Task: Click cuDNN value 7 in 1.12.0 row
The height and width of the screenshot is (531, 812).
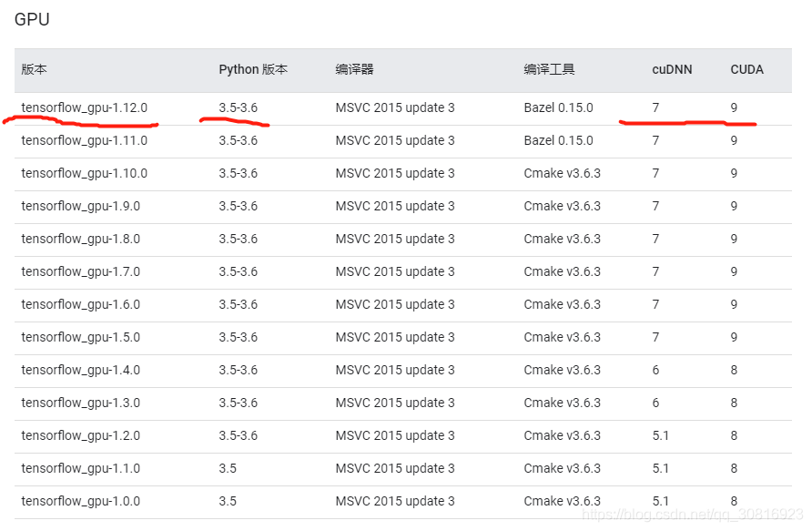Action: (655, 107)
